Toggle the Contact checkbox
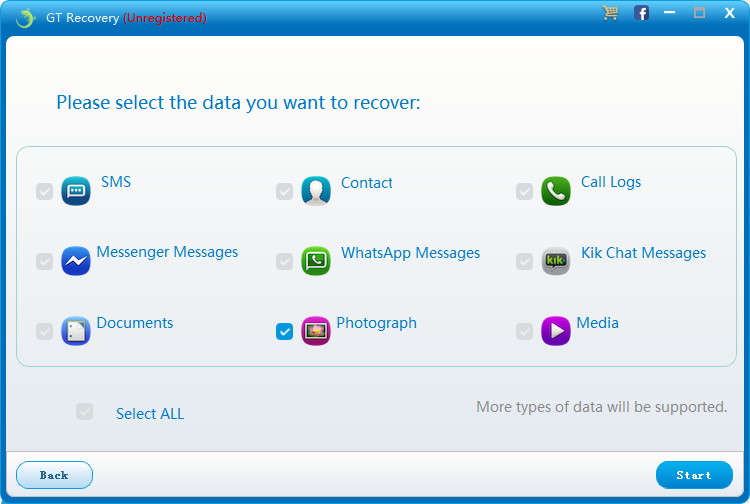 pyautogui.click(x=285, y=191)
